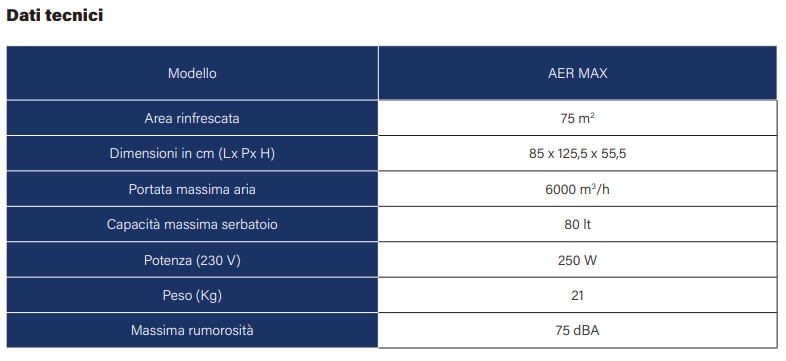786x361 pixels.
Task: Select the Potenza (230 V) label cell
Action: click(192, 260)
